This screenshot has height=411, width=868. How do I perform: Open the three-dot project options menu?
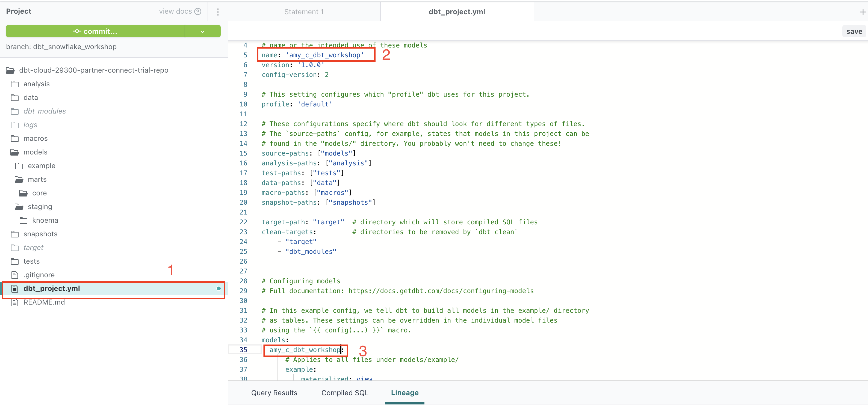click(218, 12)
